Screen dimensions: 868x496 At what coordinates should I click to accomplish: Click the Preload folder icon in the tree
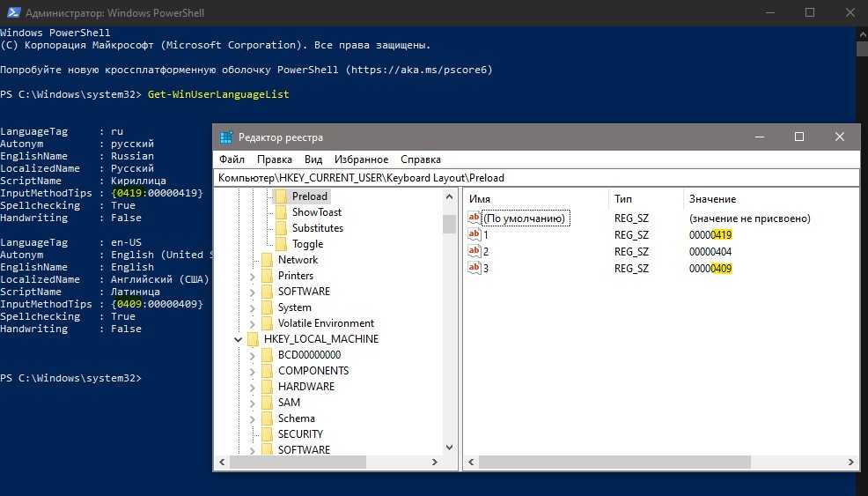[x=282, y=196]
